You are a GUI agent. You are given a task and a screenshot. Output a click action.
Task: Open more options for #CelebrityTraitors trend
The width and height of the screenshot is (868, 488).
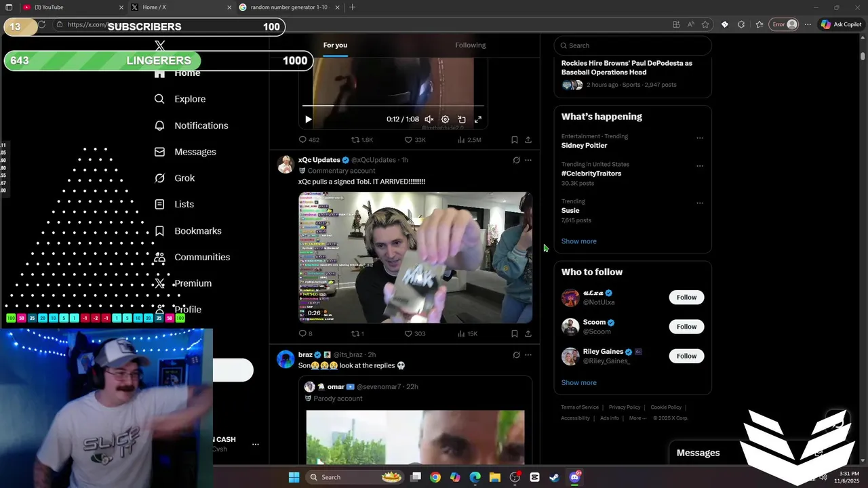[x=700, y=166]
